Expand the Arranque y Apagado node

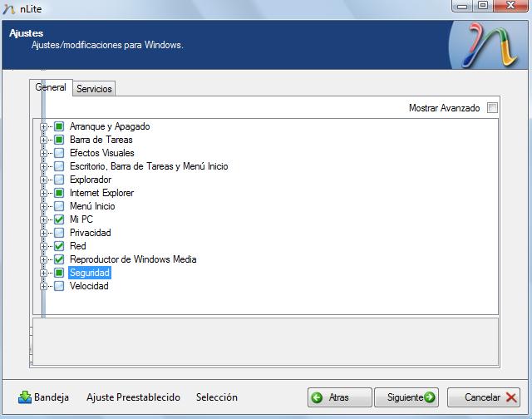point(44,126)
